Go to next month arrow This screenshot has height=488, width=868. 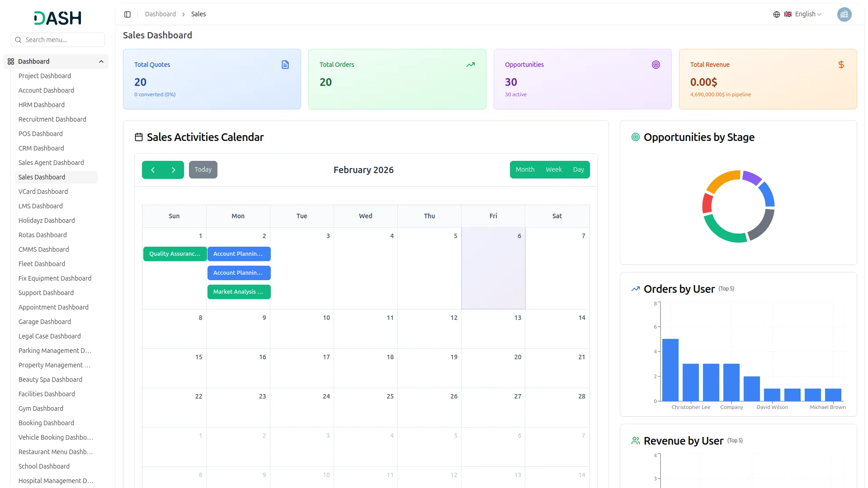(x=173, y=170)
